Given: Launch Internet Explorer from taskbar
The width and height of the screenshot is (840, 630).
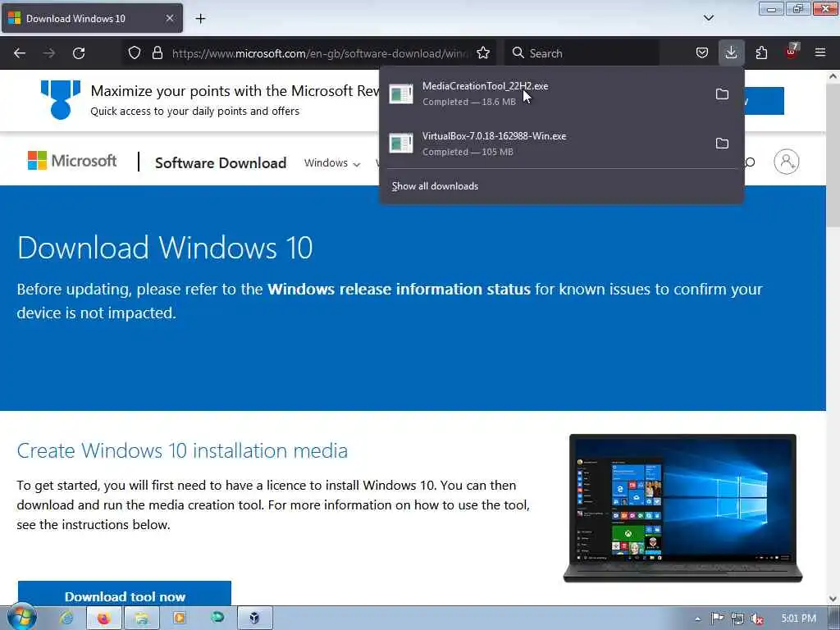Looking at the screenshot, I should tap(66, 619).
